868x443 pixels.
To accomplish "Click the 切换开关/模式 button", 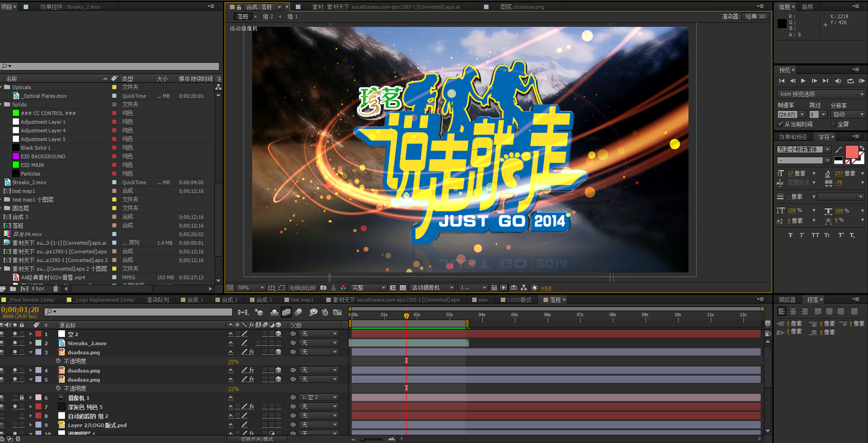I will pos(257,439).
